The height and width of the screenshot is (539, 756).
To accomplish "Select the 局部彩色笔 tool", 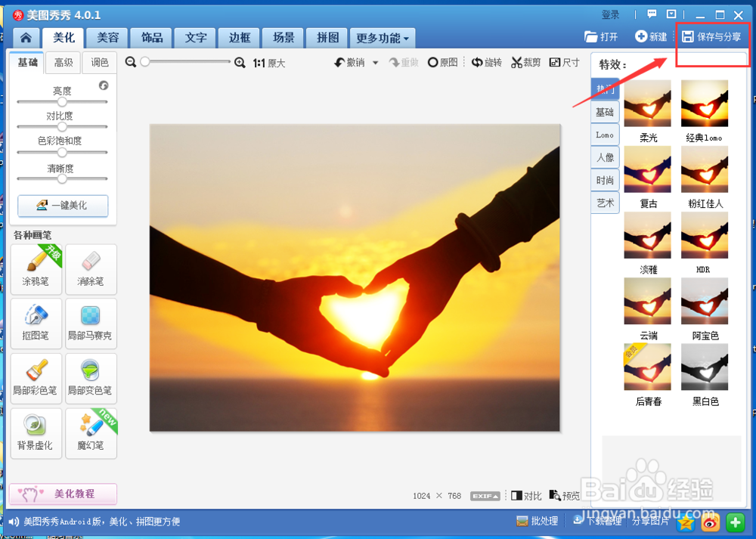I will 36,379.
